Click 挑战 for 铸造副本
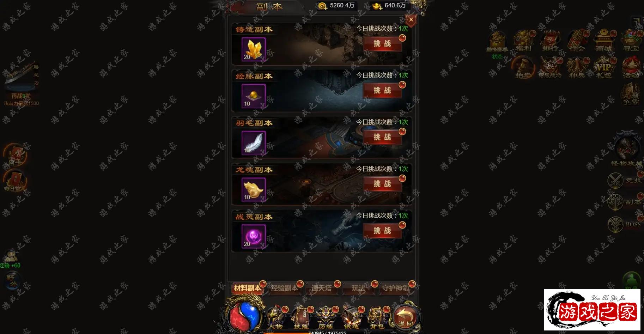This screenshot has width=644, height=334. 382,44
